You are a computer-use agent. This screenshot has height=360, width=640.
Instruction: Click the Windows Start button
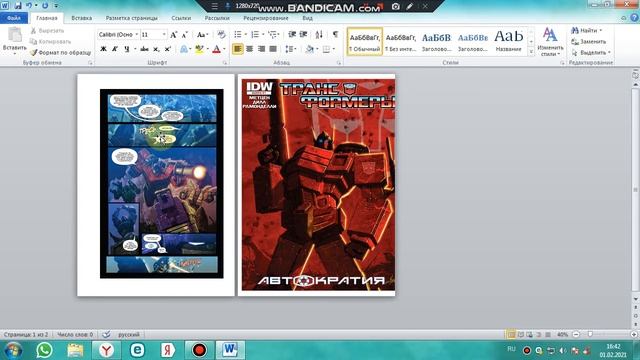tap(13, 350)
